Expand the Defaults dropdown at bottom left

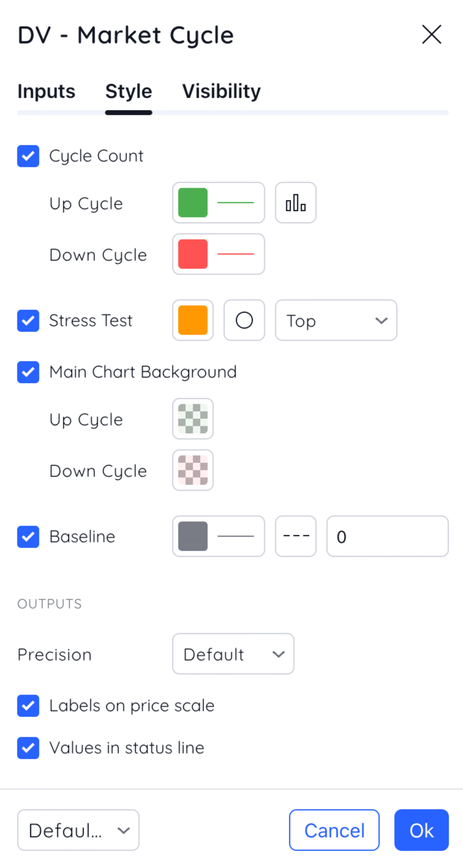[x=78, y=830]
